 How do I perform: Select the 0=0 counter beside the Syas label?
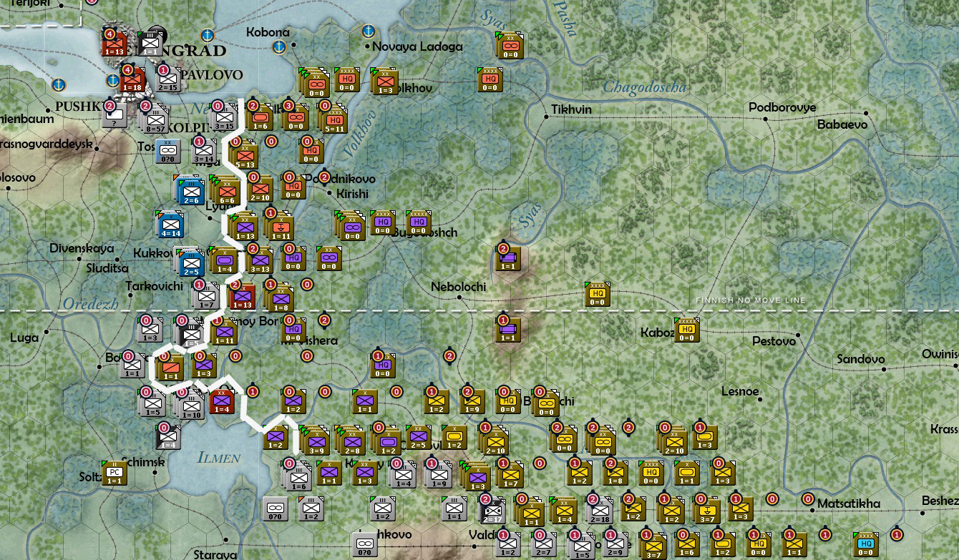click(x=511, y=46)
